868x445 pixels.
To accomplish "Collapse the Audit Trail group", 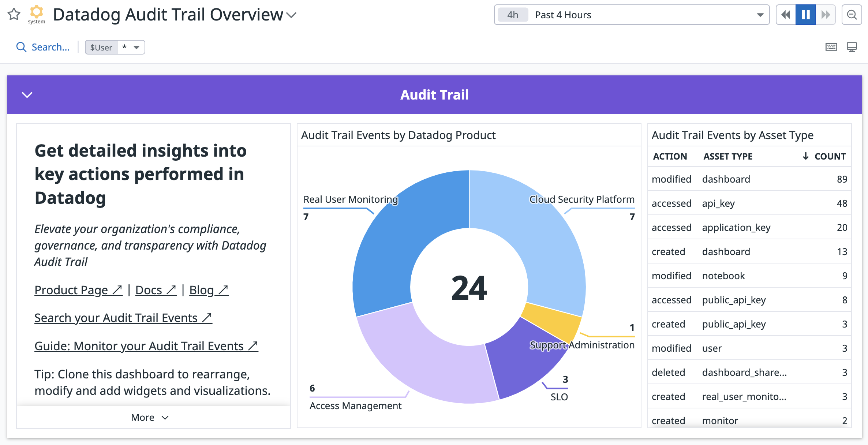I will (x=27, y=95).
